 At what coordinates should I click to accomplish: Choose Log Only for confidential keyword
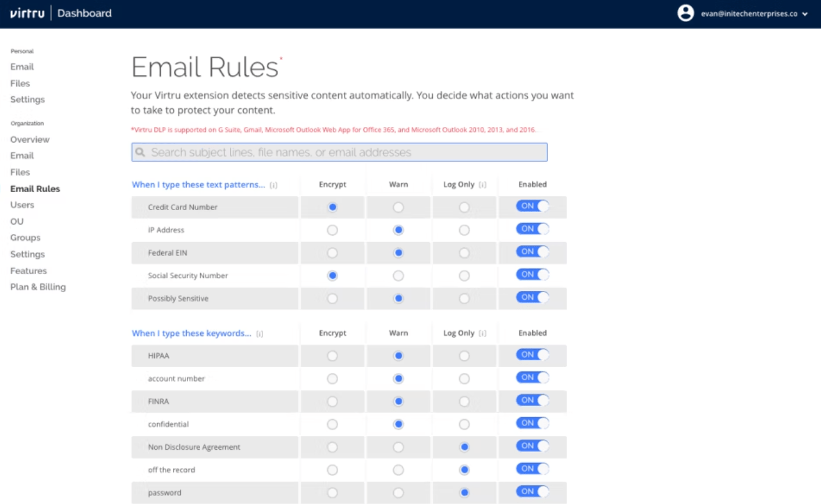click(464, 425)
